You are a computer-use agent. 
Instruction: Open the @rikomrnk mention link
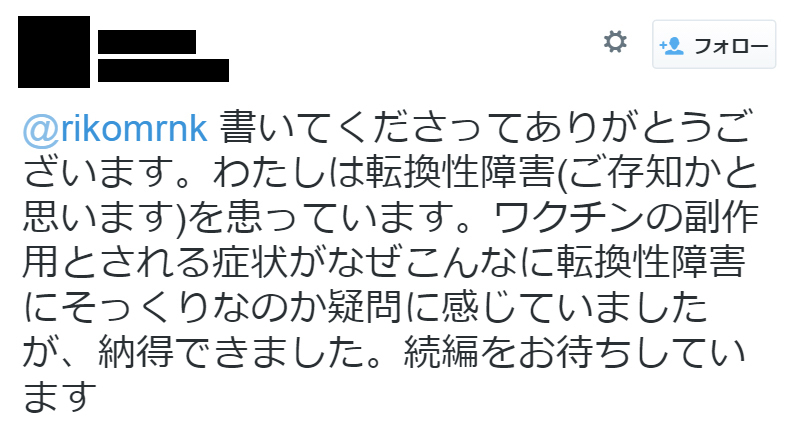pyautogui.click(x=113, y=129)
